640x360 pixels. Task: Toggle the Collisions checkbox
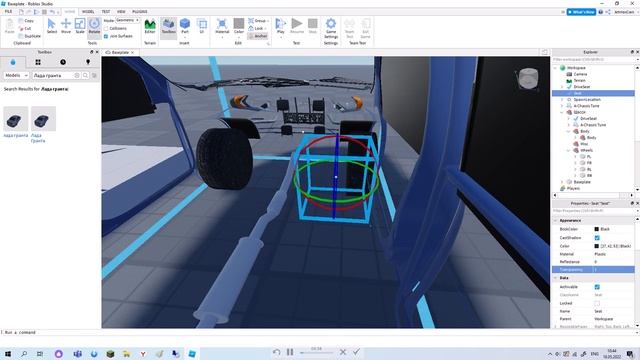(106, 28)
